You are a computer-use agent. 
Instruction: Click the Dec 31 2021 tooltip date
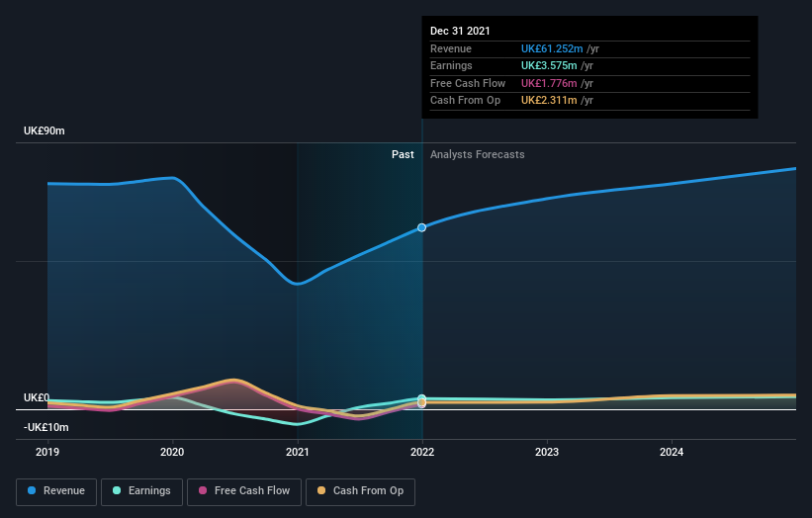coord(460,31)
